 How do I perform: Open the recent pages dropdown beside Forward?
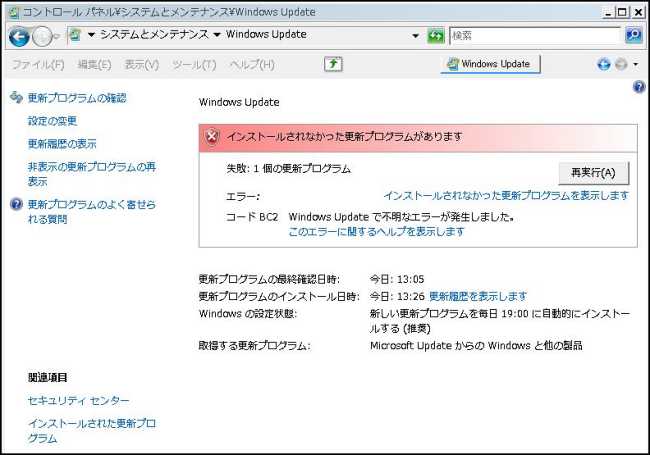tap(57, 36)
